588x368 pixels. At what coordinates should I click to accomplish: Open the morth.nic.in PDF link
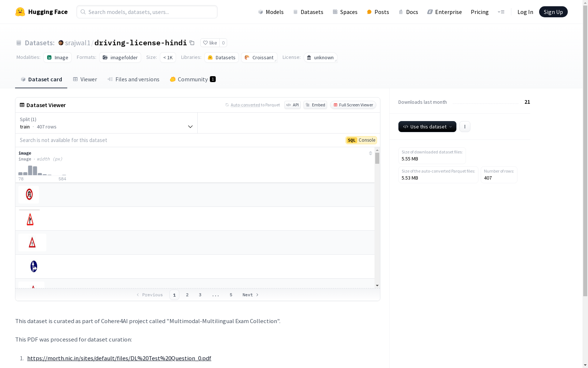(x=119, y=358)
